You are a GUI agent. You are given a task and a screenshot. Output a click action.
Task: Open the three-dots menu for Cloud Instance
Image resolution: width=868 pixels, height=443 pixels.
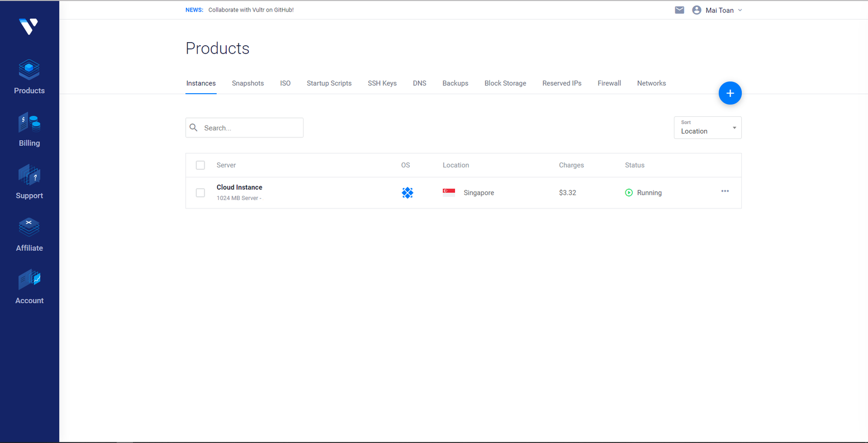click(x=725, y=192)
